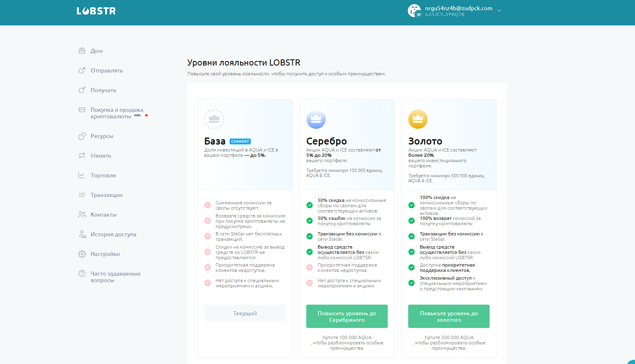Click the account avatar icon
Image resolution: width=635 pixels, height=364 pixels.
click(414, 11)
